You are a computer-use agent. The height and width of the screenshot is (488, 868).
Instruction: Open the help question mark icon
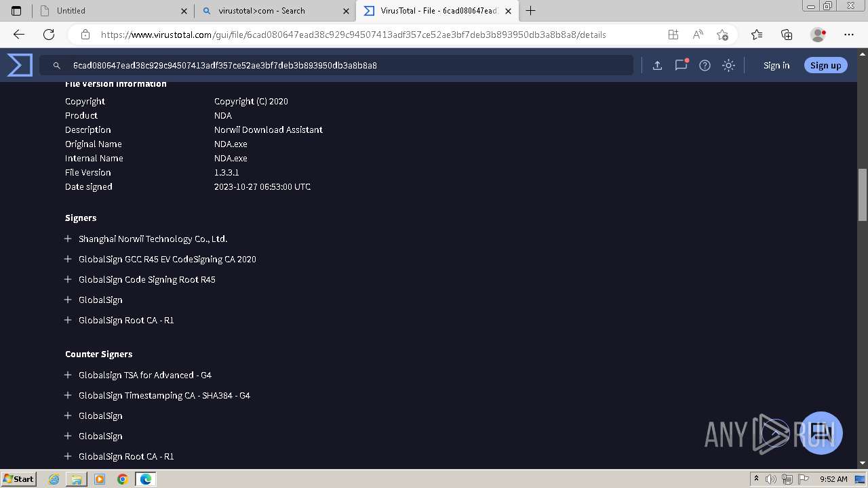pos(705,65)
